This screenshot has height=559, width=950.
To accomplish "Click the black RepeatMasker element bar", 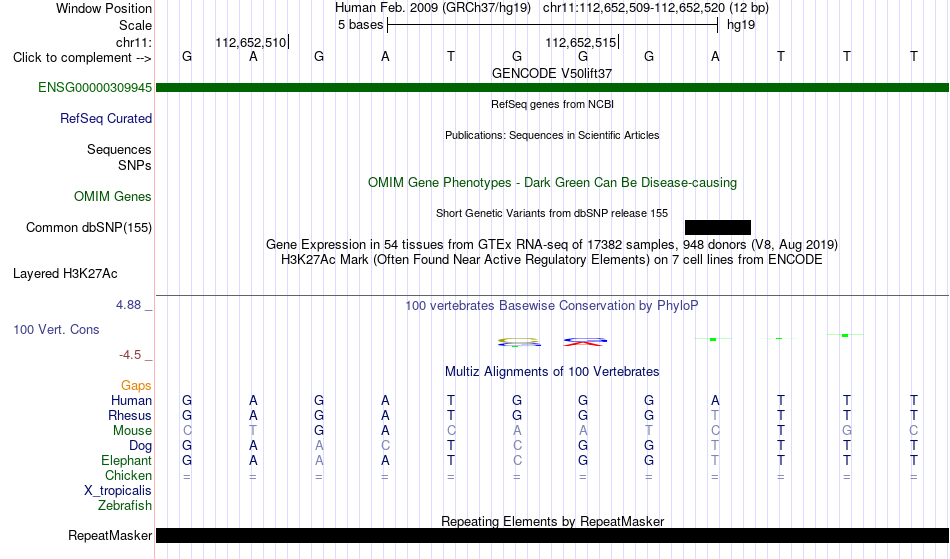I will (552, 535).
